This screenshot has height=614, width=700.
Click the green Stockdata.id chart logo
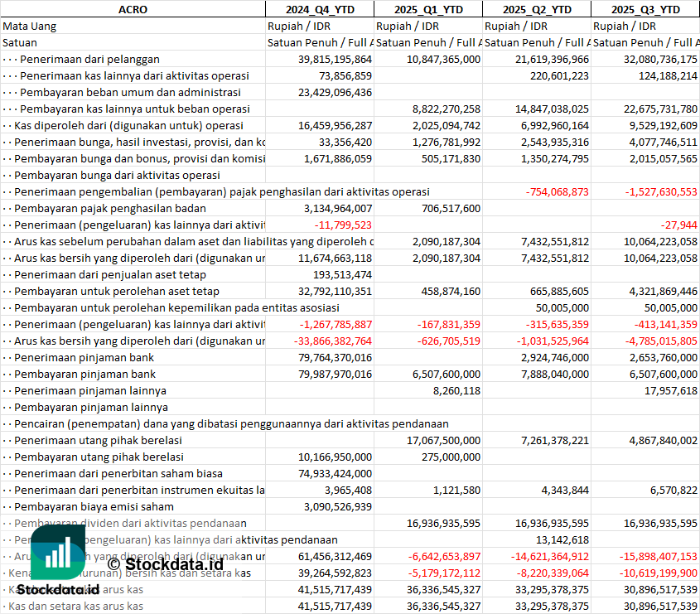(x=54, y=552)
